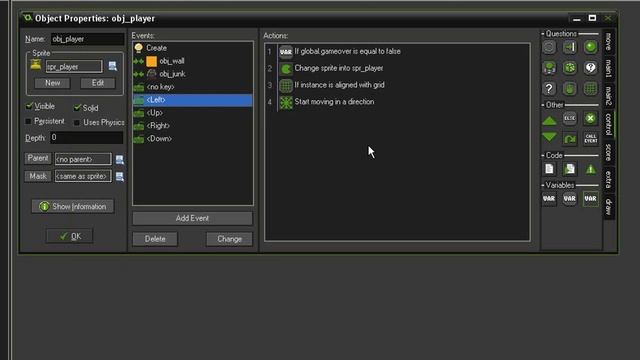Click the <no parent> field
640x360 pixels.
83,159
